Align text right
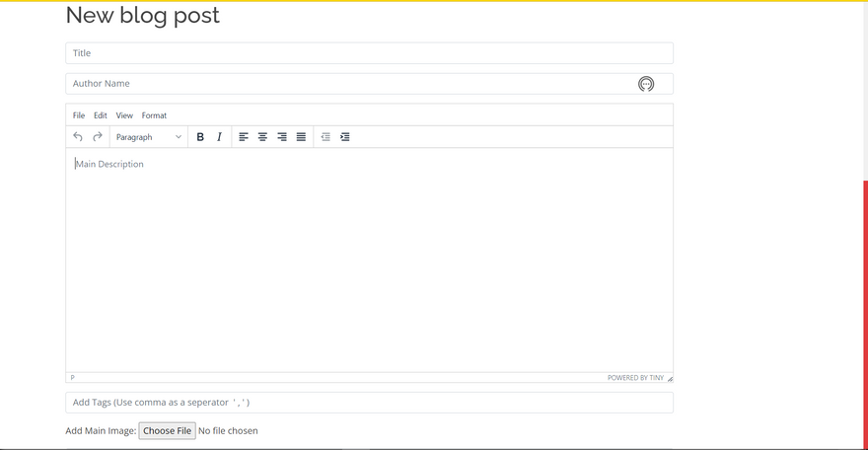 (x=282, y=137)
